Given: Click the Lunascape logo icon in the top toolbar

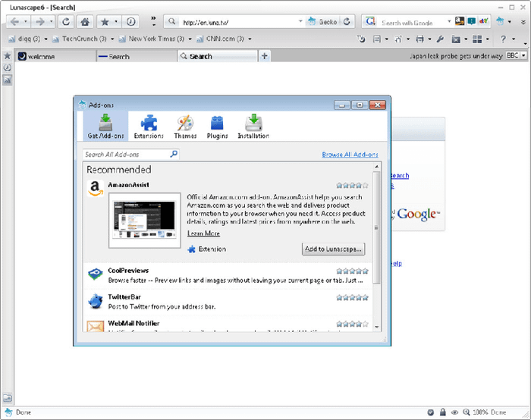Looking at the screenshot, I should 500,21.
